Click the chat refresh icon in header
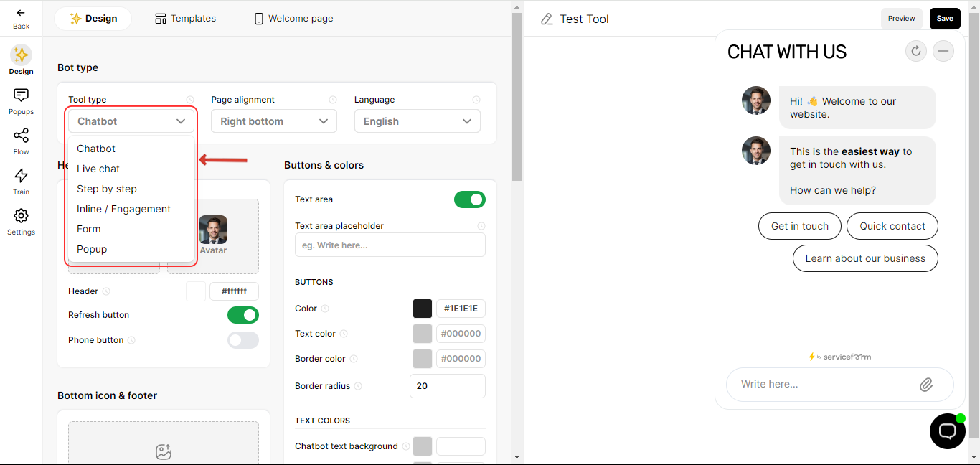This screenshot has height=465, width=980. pos(916,51)
